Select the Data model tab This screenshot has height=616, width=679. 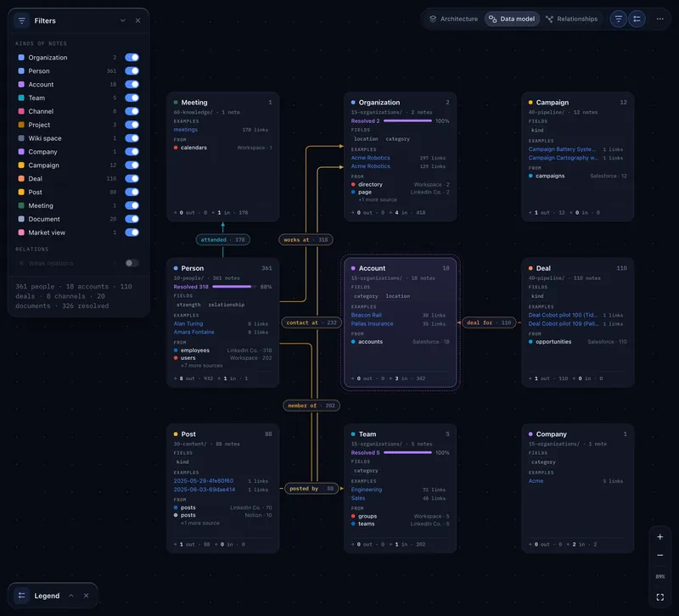coord(512,19)
